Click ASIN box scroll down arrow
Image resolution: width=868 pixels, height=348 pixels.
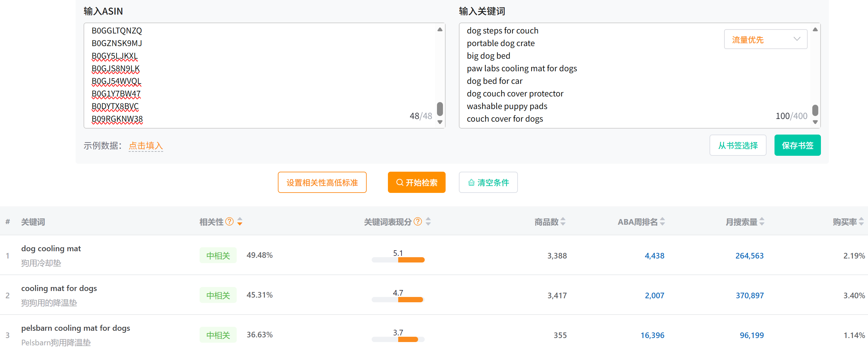(x=440, y=122)
